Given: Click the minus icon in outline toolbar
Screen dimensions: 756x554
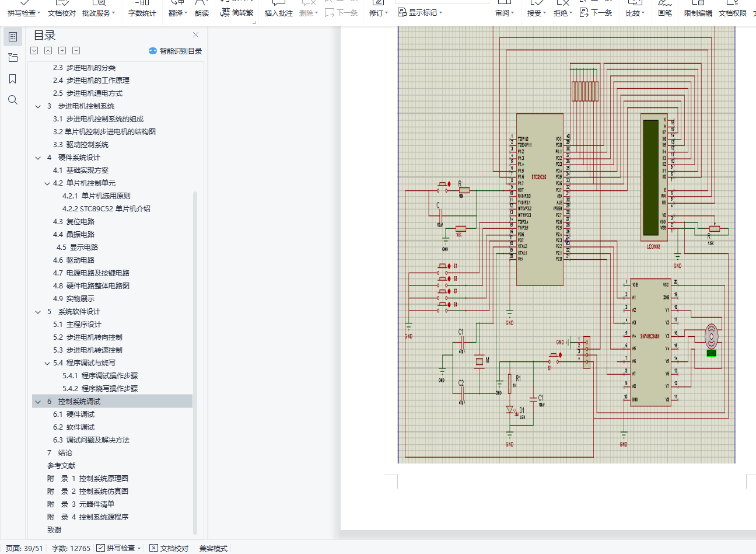Looking at the screenshot, I should coord(76,51).
